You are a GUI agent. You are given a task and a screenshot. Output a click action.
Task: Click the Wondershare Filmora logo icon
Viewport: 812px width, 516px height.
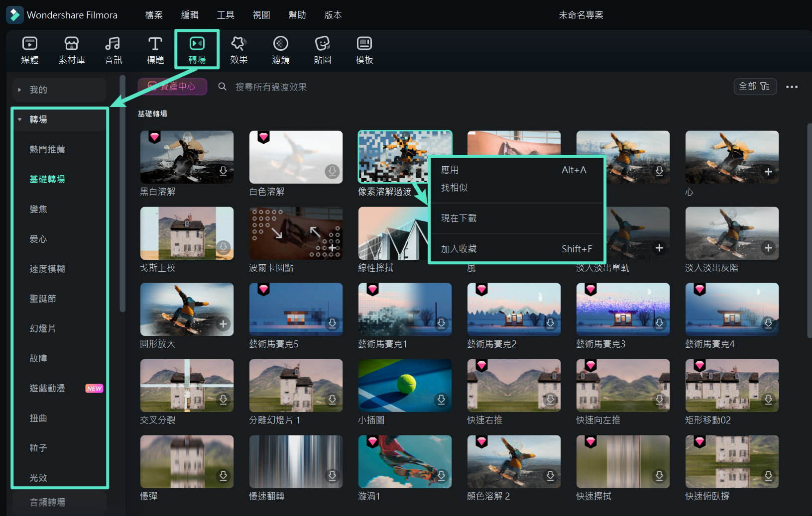click(x=14, y=15)
